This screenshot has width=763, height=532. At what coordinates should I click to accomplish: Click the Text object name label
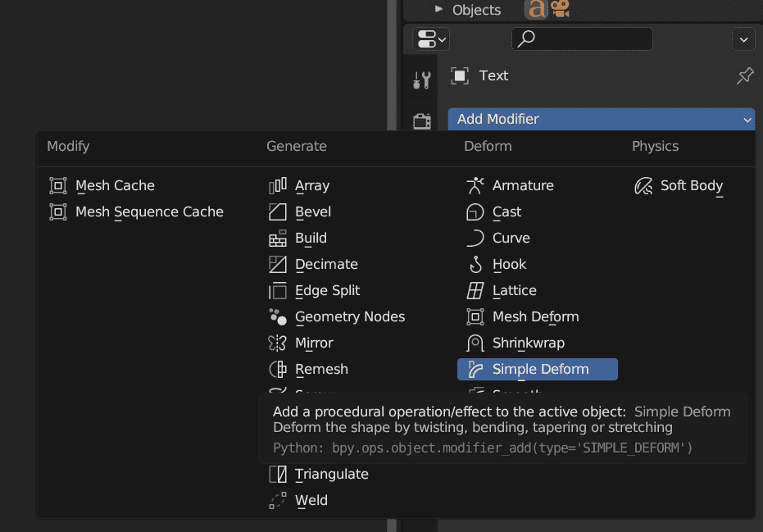(493, 76)
